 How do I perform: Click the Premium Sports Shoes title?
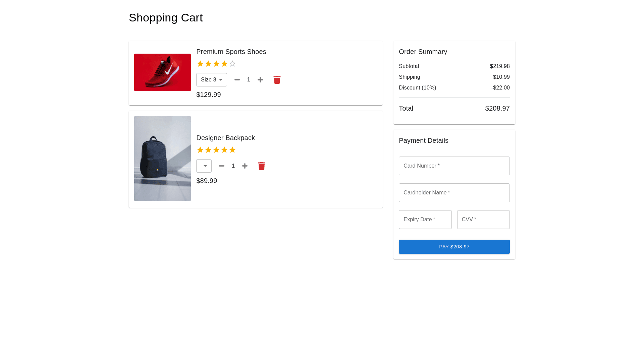click(231, 52)
